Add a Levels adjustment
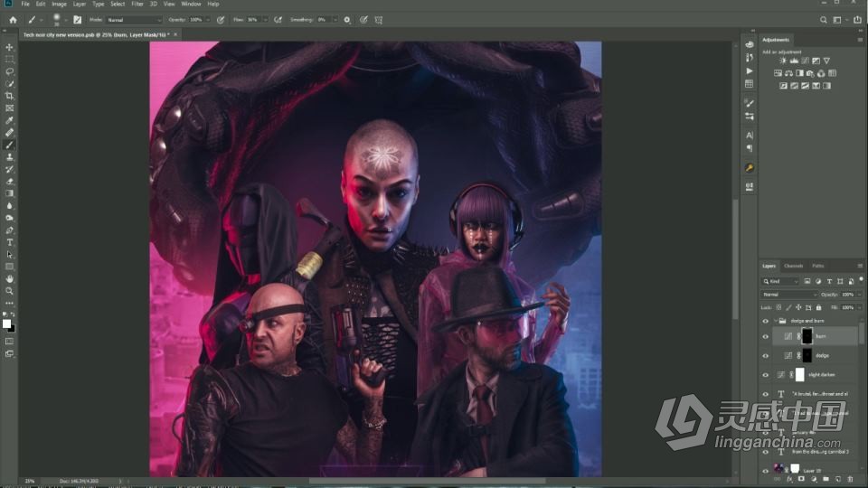This screenshot has height=488, width=868. tap(794, 61)
